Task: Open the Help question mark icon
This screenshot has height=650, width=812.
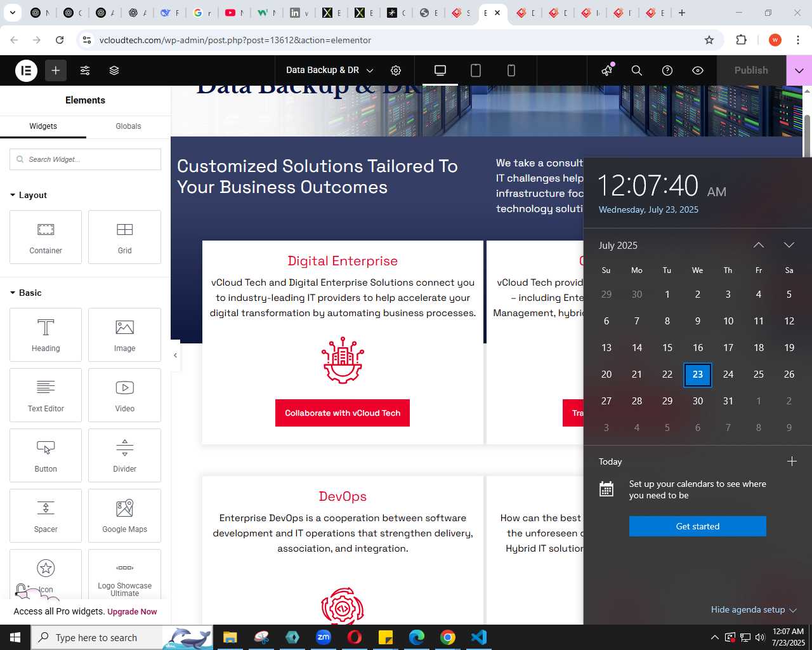Action: point(667,70)
